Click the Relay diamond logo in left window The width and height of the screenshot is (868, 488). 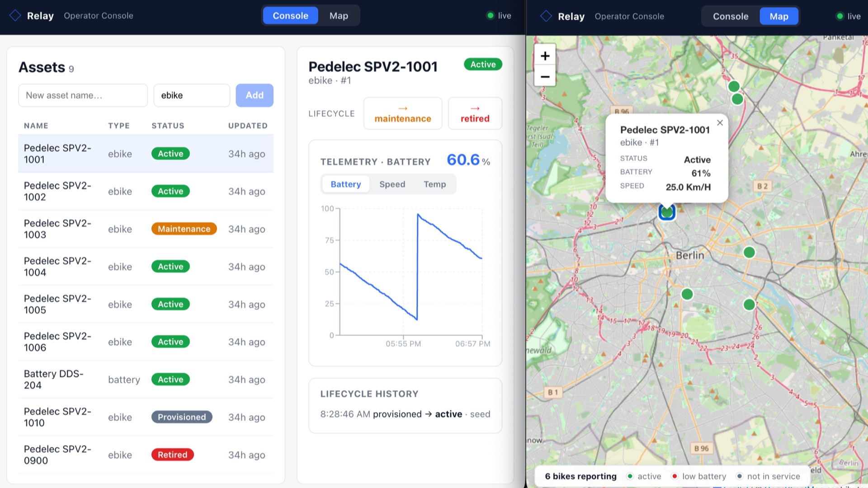coord(15,15)
